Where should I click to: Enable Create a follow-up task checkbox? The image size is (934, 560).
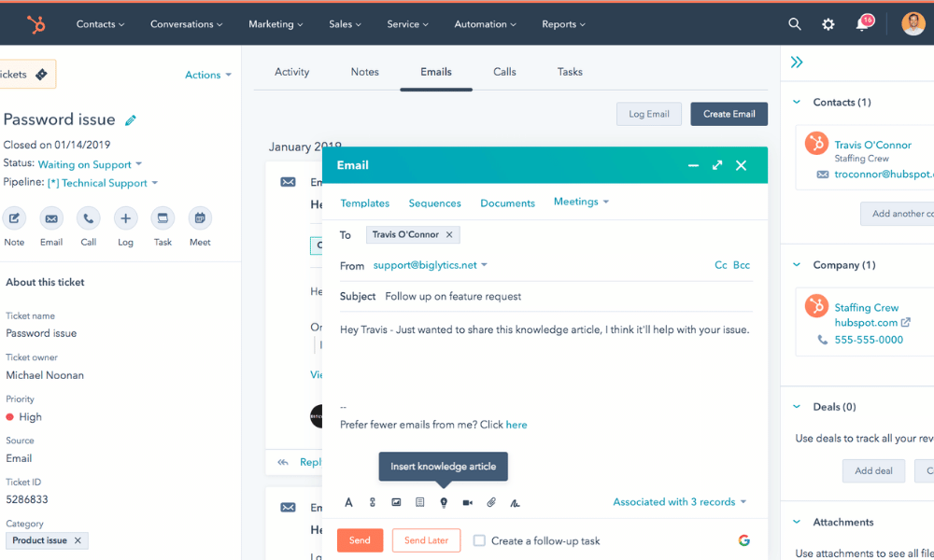(x=479, y=540)
